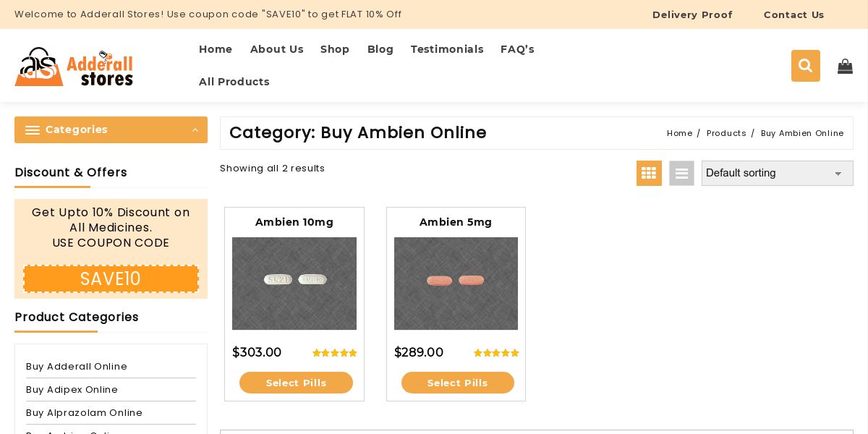The width and height of the screenshot is (868, 434).
Task: Switch to list view layout
Action: [x=681, y=174]
